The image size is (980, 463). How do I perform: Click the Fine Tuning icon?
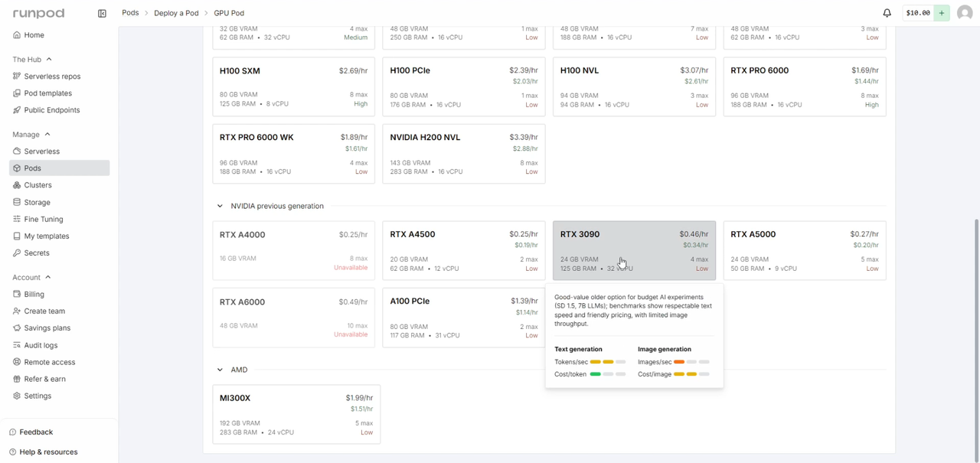pyautogui.click(x=17, y=220)
